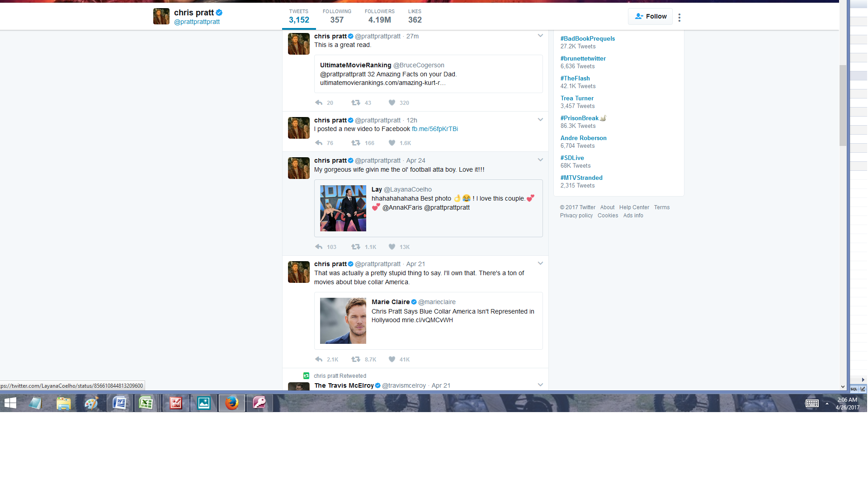This screenshot has width=868, height=488.
Task: Like the Facebook video tweet
Action: (392, 143)
